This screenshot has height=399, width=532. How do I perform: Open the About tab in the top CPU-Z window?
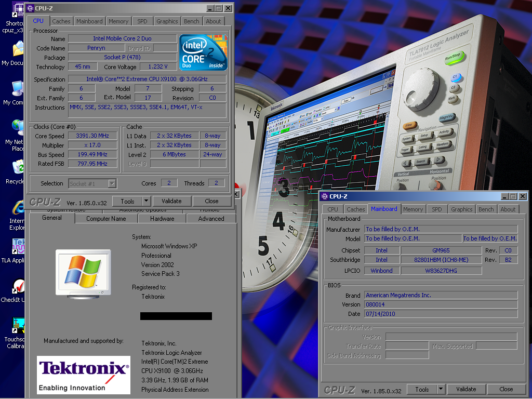point(214,21)
